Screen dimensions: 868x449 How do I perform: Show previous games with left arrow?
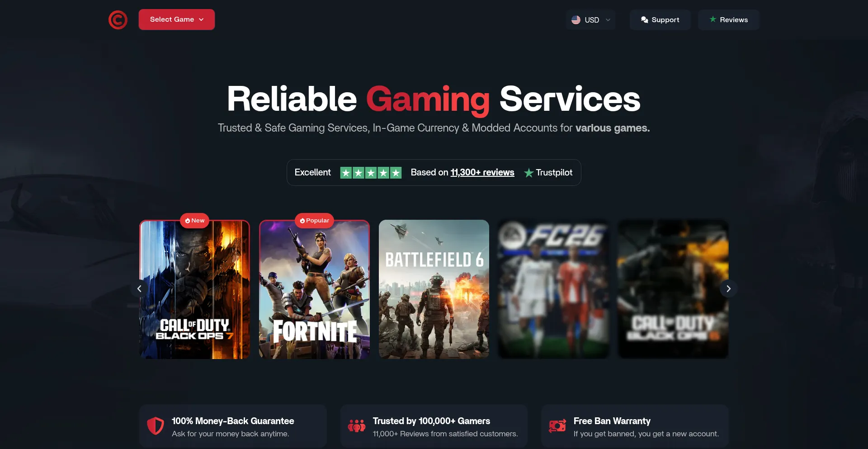point(139,288)
